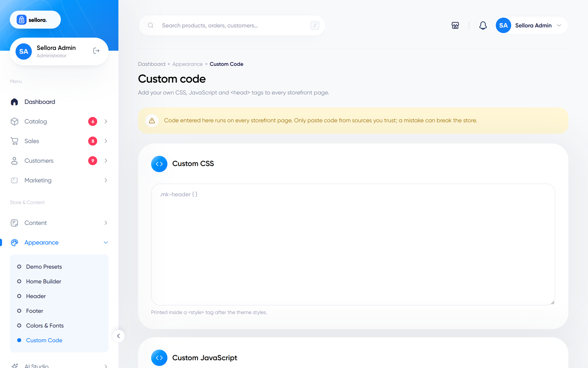Go to the Header settings page
Image resolution: width=588 pixels, height=368 pixels.
tap(36, 296)
